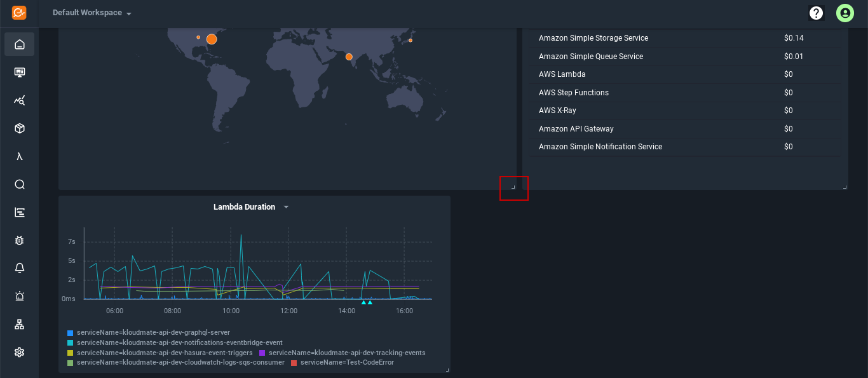Open the Lambda Duration chart dropdown
This screenshot has width=868, height=378.
click(x=286, y=206)
